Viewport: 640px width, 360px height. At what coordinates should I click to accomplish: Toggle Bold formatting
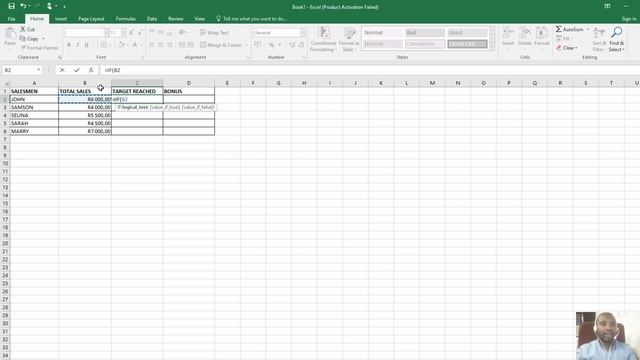point(69,44)
